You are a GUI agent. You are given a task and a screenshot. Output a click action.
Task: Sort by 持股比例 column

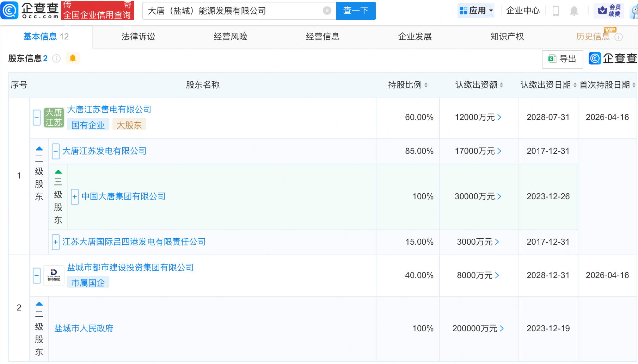408,85
